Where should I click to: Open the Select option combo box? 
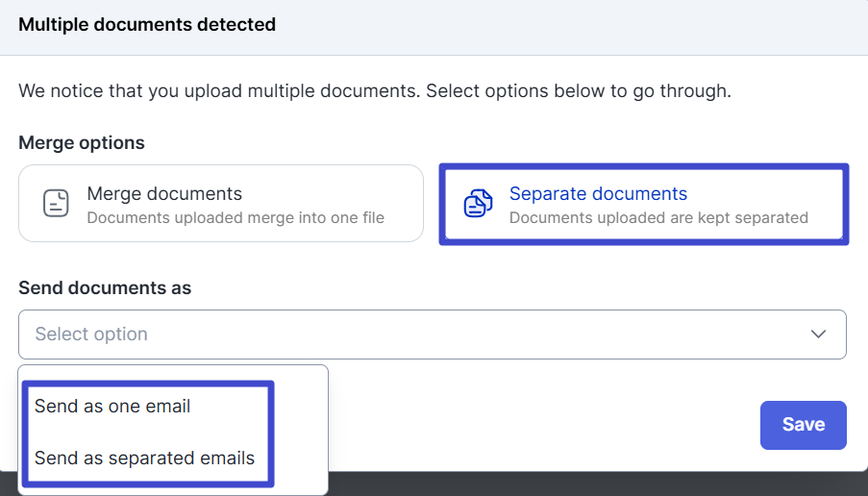(x=432, y=335)
